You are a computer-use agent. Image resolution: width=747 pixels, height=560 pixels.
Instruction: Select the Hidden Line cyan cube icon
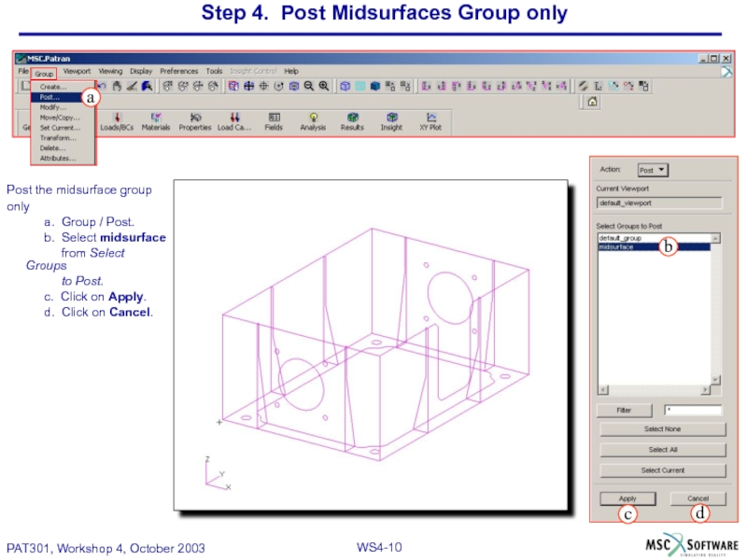click(360, 86)
